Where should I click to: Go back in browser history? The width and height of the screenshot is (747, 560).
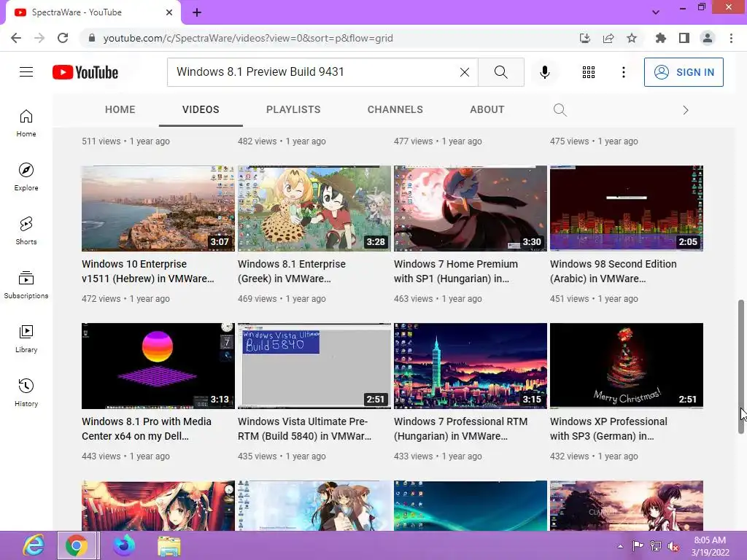16,38
